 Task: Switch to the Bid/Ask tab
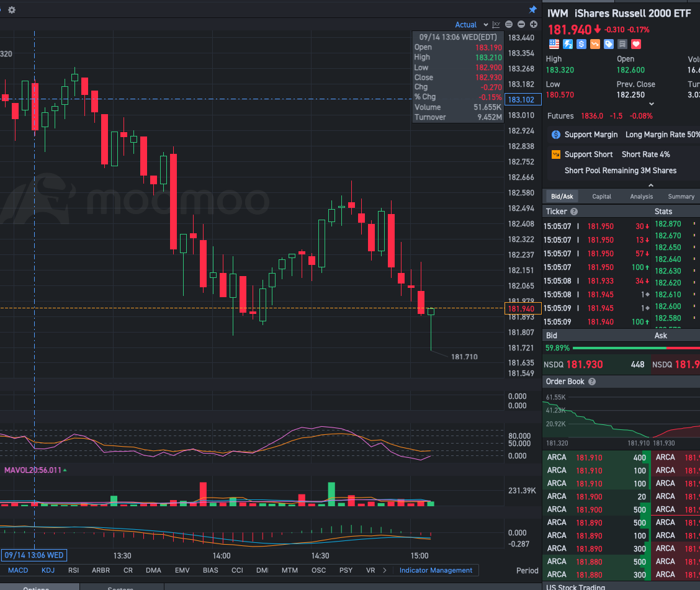point(562,197)
